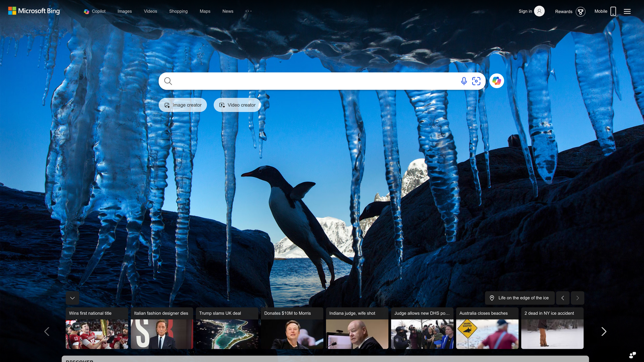Open the hamburger settings menu
The height and width of the screenshot is (362, 644).
click(627, 11)
